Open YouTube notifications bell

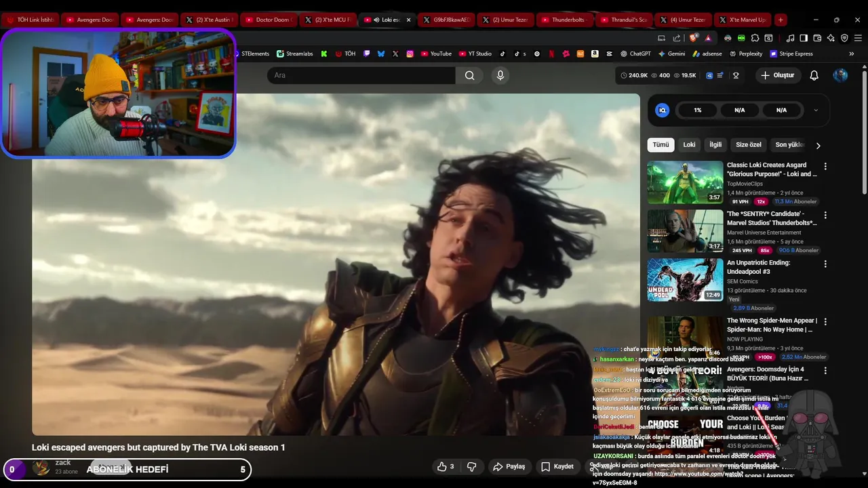tap(814, 75)
